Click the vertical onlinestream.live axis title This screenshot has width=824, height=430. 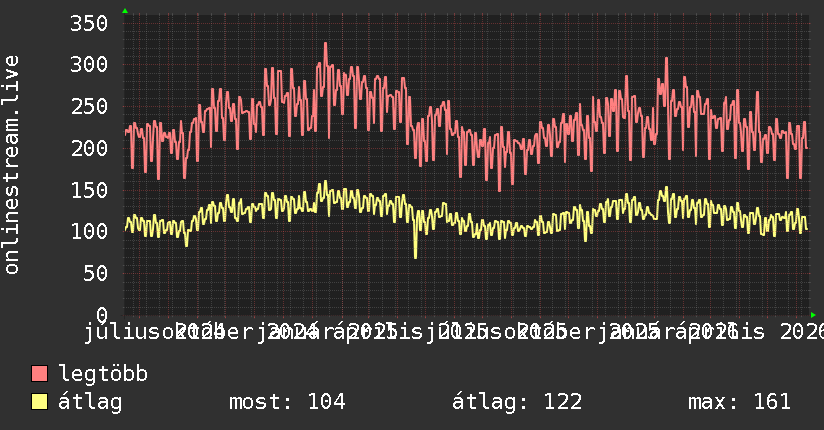pyautogui.click(x=11, y=165)
